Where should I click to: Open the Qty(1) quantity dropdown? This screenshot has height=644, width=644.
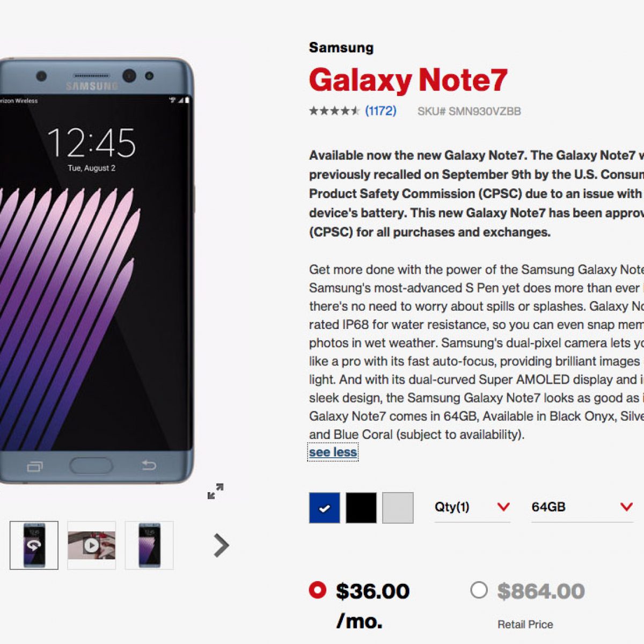472,507
